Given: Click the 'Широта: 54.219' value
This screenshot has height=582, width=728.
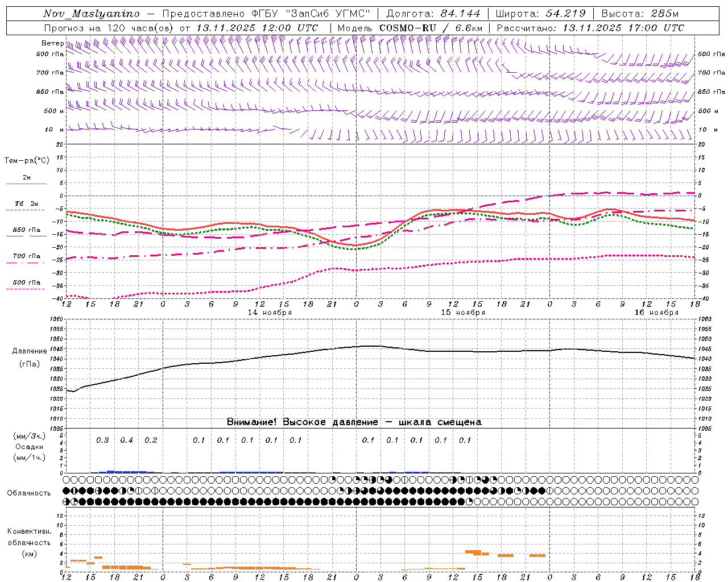Looking at the screenshot, I should [541, 14].
